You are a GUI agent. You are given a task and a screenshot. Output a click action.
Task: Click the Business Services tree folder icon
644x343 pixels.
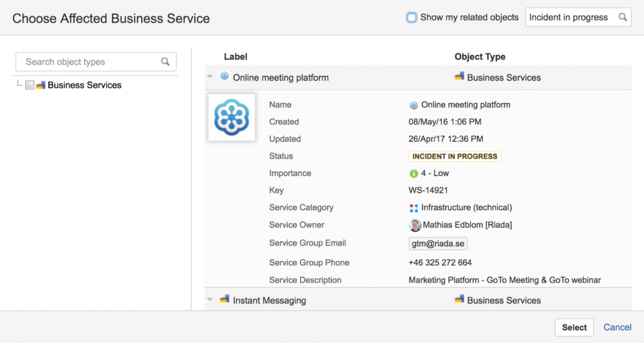[x=41, y=85]
